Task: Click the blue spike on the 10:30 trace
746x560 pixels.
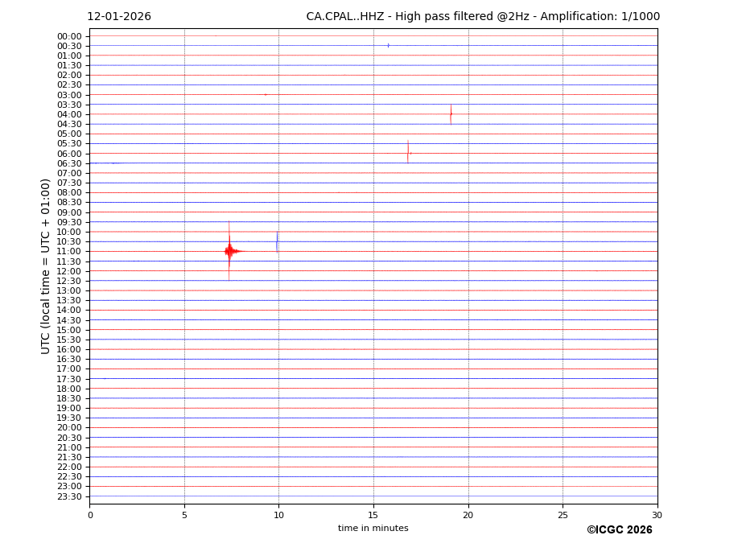Action: point(277,241)
